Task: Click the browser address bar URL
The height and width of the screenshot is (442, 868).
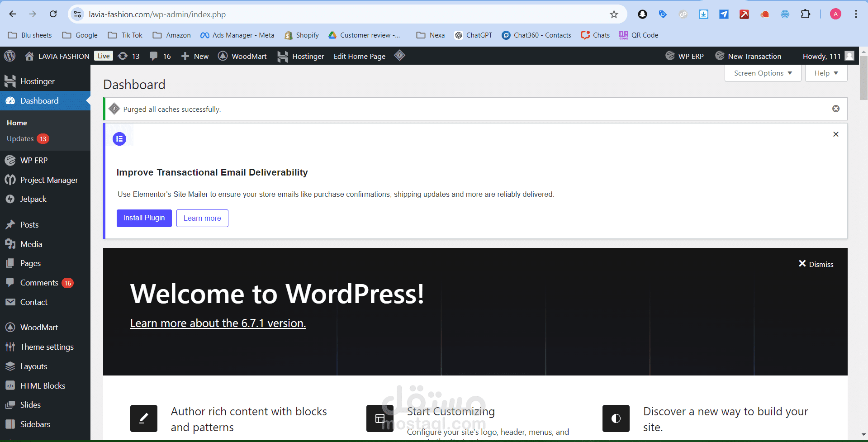Action: click(x=157, y=14)
